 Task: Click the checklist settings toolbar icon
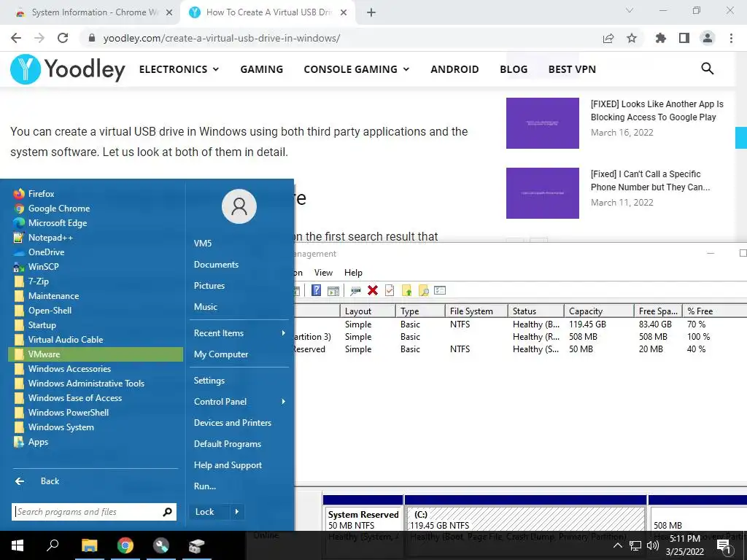pos(440,290)
